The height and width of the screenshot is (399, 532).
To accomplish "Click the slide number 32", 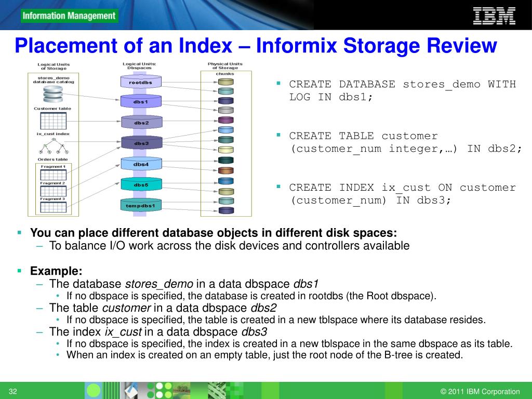I will [x=14, y=391].
